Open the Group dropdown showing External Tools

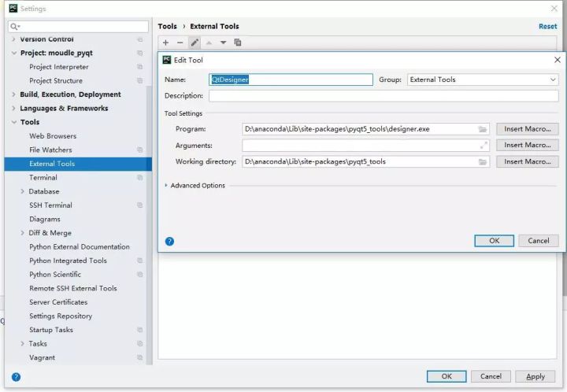[x=483, y=80]
